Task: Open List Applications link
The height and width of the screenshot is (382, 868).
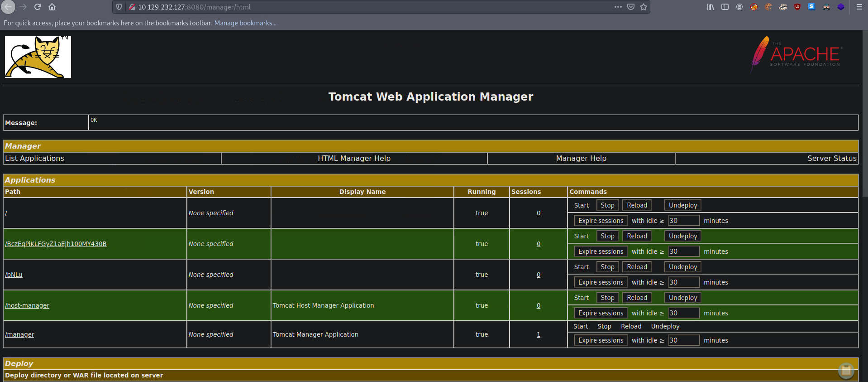Action: pos(34,158)
